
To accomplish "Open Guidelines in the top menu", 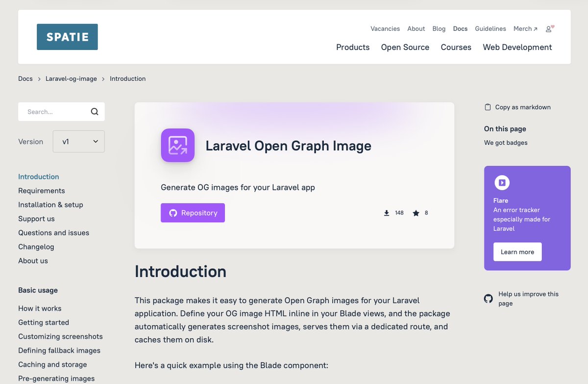I will point(490,28).
